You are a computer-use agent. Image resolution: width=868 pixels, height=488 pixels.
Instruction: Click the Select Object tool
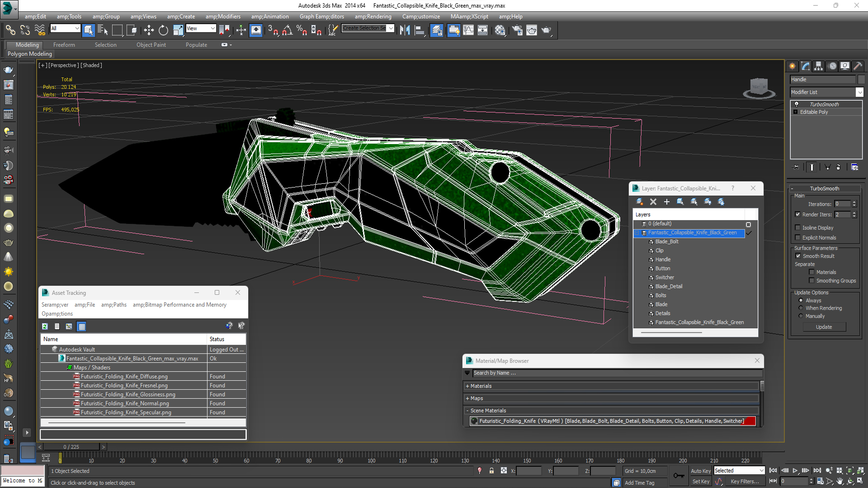88,30
